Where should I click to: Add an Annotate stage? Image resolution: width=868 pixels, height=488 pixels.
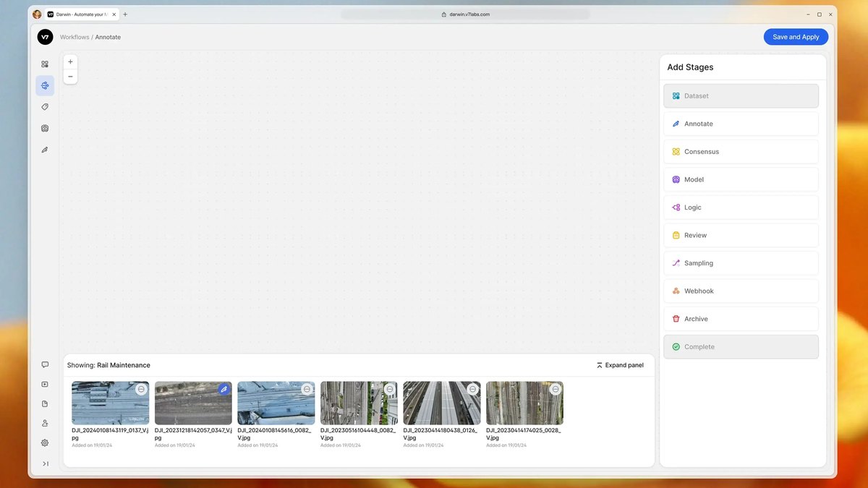[x=741, y=124]
